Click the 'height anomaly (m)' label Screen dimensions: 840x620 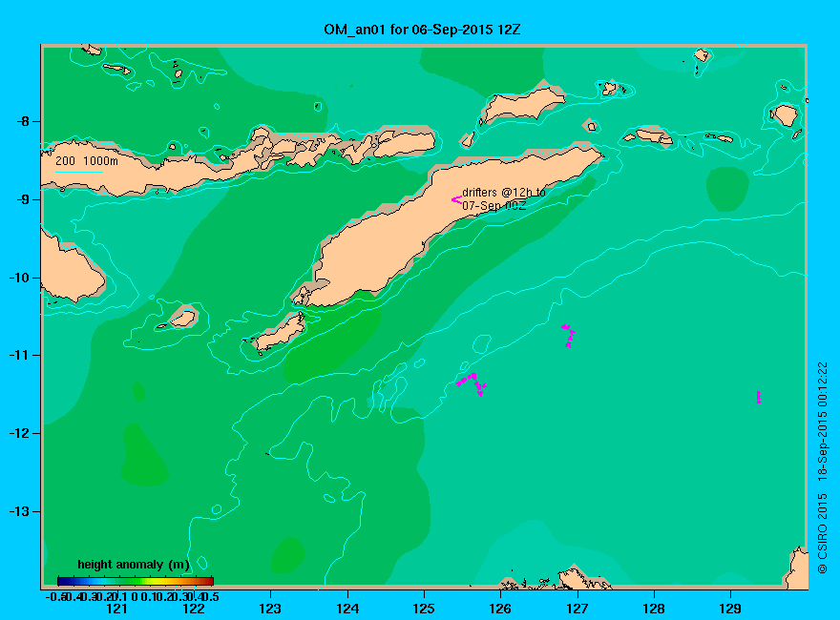click(134, 565)
